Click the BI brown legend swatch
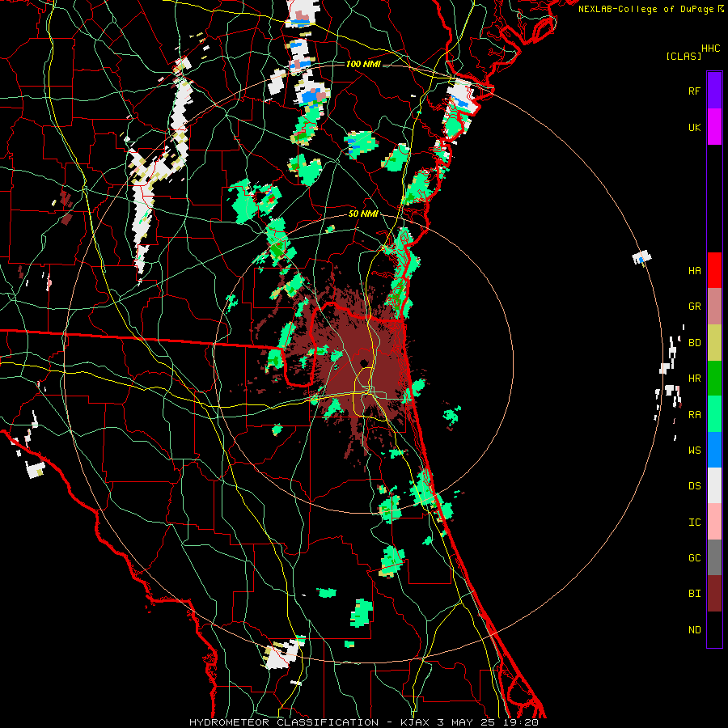The image size is (728, 728). (x=714, y=594)
